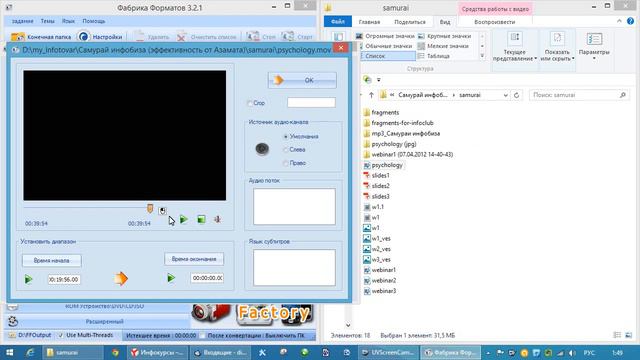
Task: Refresh the samurai folder view
Action: [x=516, y=95]
